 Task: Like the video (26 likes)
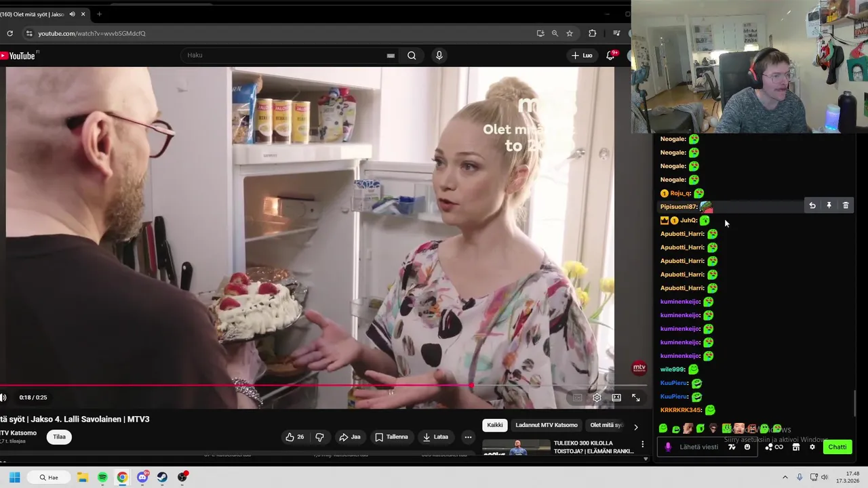(295, 437)
